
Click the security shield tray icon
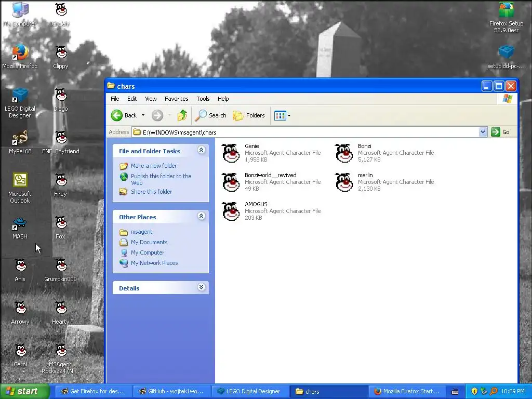click(474, 392)
